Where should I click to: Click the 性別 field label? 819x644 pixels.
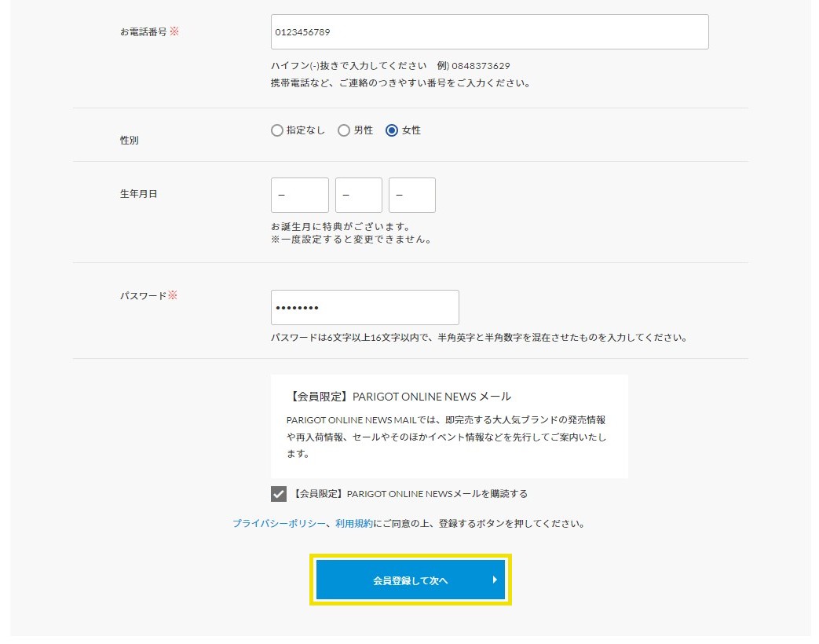coord(129,140)
